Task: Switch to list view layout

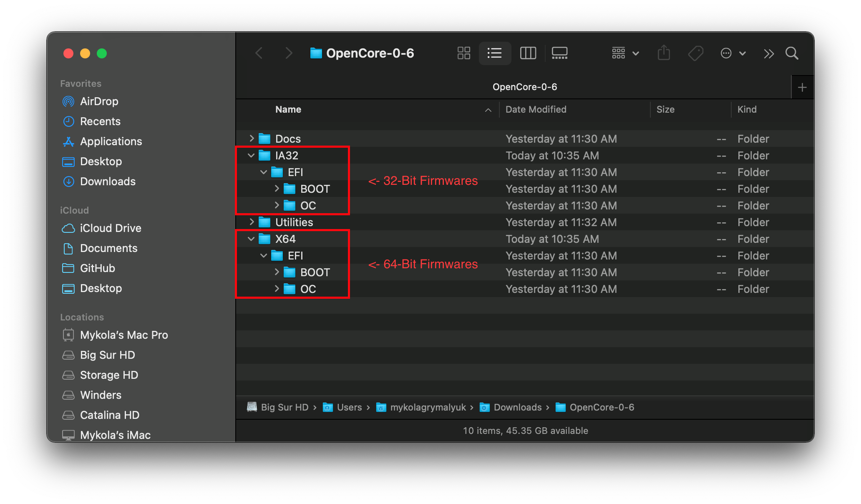Action: pos(495,53)
